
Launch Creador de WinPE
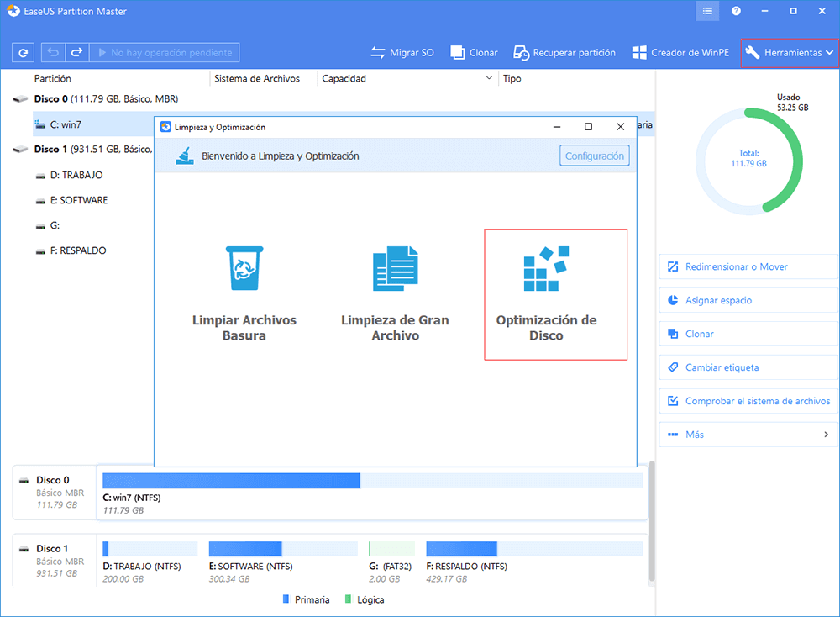(x=680, y=52)
